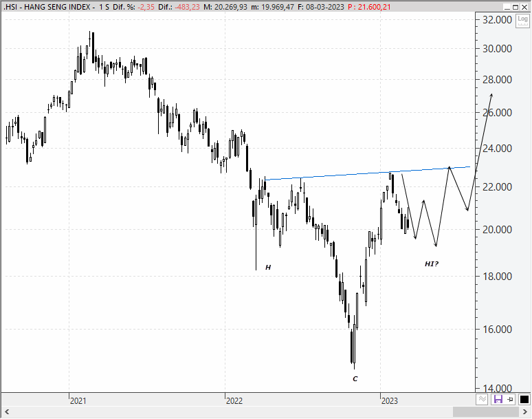Screen dimensions: 532x419
Task: Click the red Dif. % value -2,35
Action: click(146, 7)
